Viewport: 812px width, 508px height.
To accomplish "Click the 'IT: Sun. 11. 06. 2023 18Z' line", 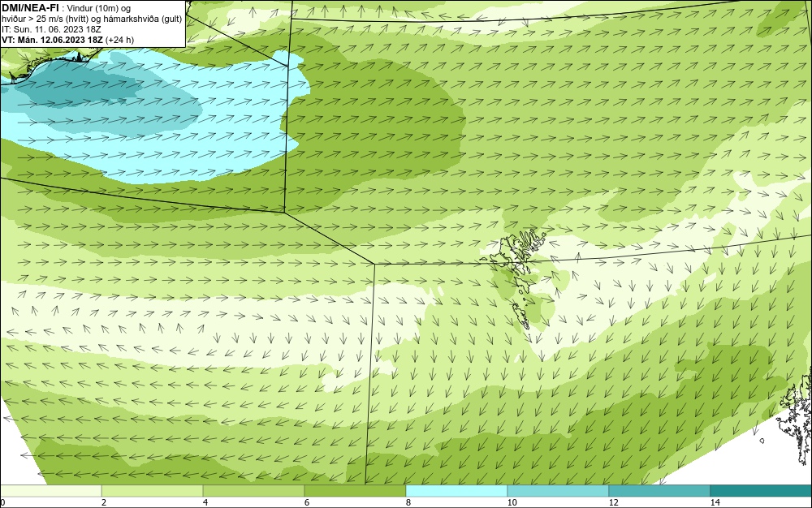I will 51,29.
